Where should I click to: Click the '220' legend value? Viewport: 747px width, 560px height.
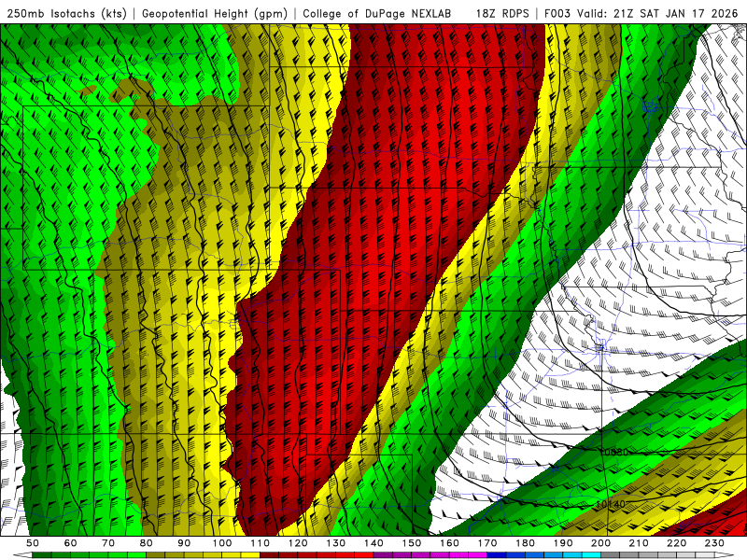pyautogui.click(x=676, y=543)
